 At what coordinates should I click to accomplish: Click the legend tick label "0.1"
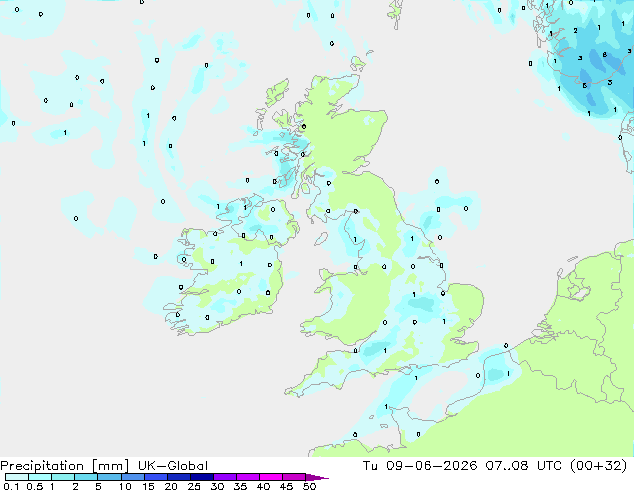click(11, 486)
